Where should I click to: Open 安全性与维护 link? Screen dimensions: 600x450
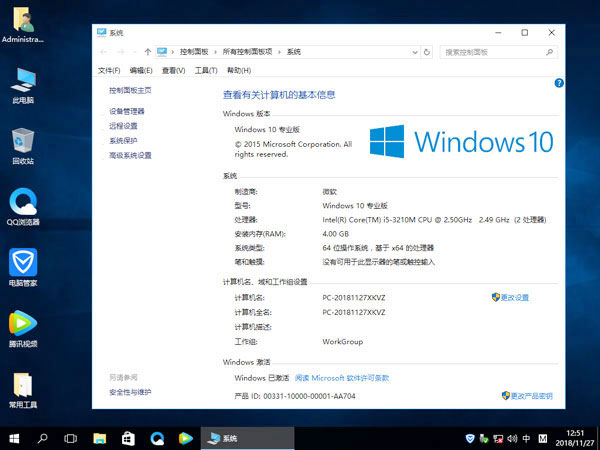coord(130,392)
